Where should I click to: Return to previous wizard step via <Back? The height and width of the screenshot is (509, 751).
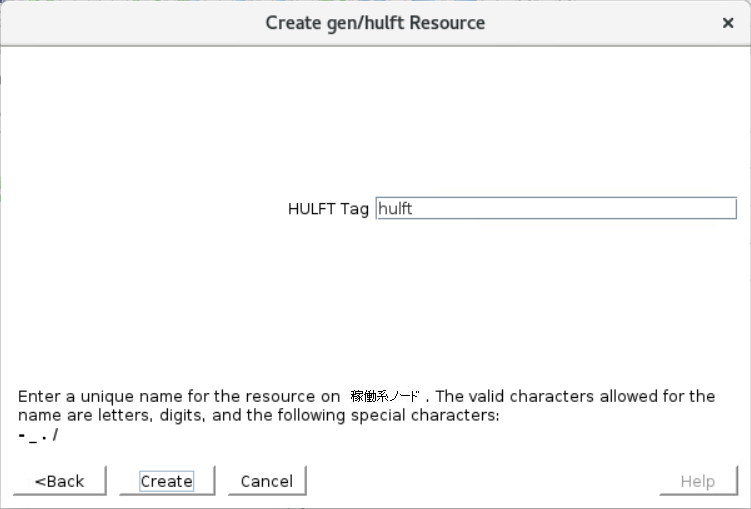(x=59, y=481)
